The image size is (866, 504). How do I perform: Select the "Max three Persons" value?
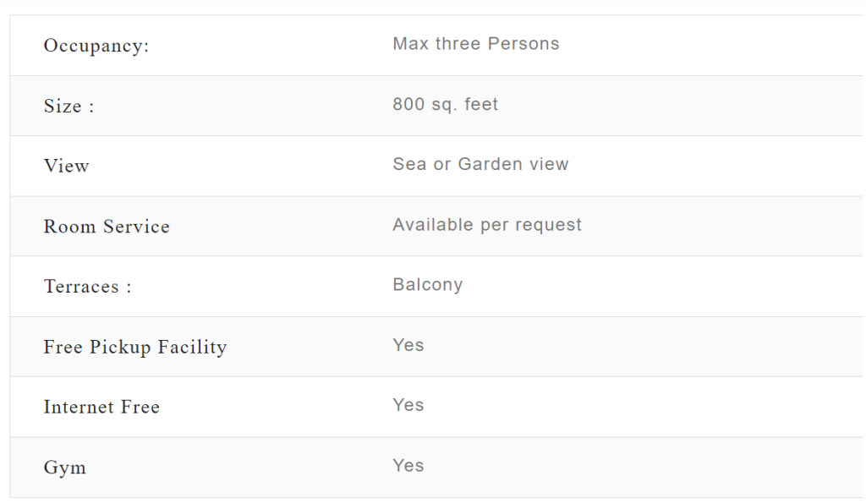[x=476, y=44]
